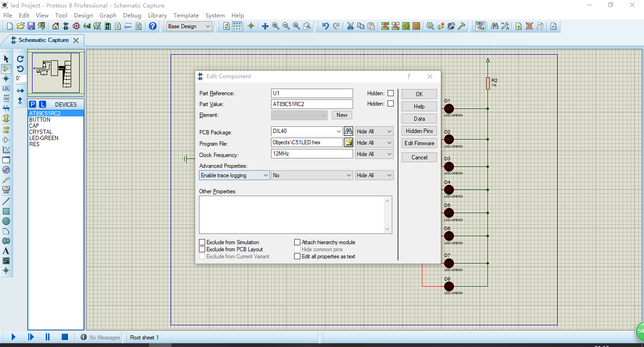Viewport: 644px width, 347px height.
Task: Select the Generator Mode sine icon
Action: click(x=6, y=170)
